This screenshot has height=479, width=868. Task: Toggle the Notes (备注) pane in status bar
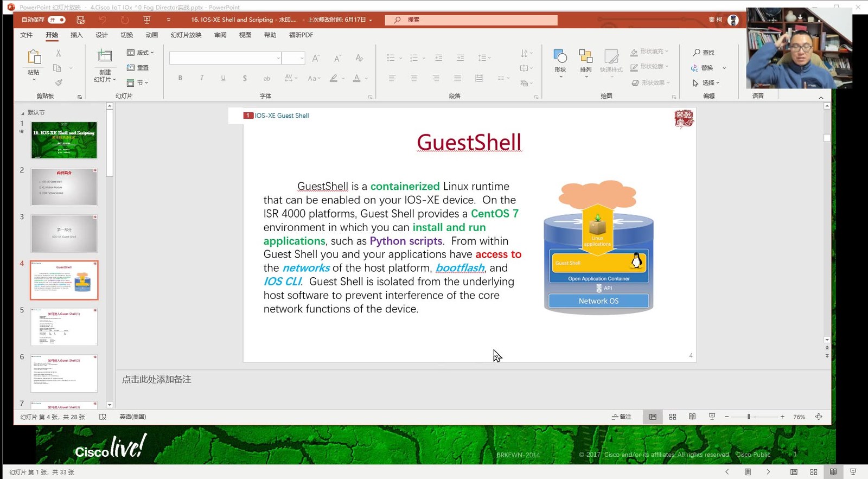click(622, 417)
